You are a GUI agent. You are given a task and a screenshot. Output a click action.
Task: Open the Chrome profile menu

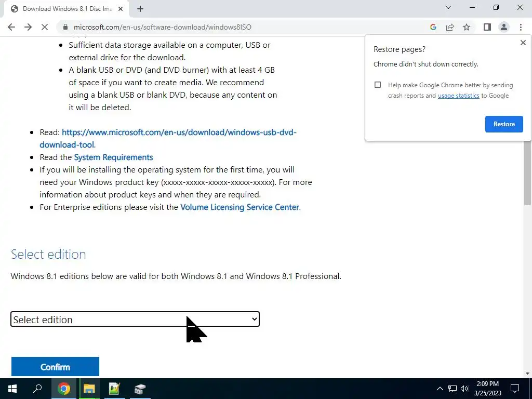[x=504, y=27]
